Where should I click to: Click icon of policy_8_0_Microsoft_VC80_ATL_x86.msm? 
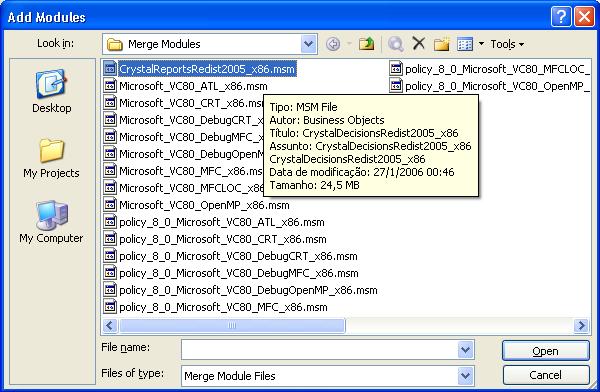pyautogui.click(x=110, y=222)
